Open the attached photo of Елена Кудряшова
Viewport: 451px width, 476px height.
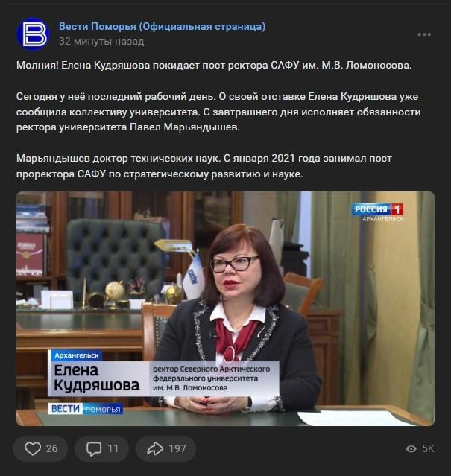(225, 308)
